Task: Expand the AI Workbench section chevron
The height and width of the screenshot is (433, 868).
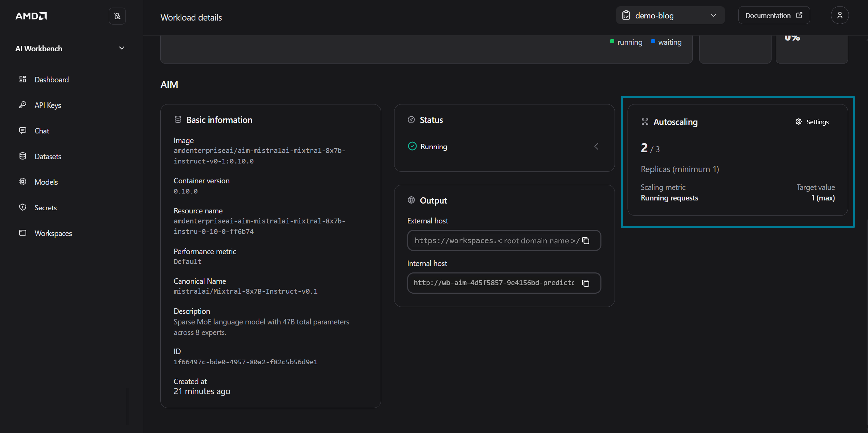Action: (122, 48)
